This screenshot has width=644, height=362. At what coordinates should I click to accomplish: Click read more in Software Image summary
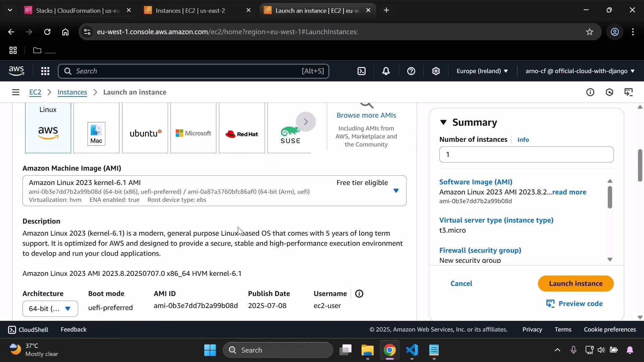(x=569, y=192)
